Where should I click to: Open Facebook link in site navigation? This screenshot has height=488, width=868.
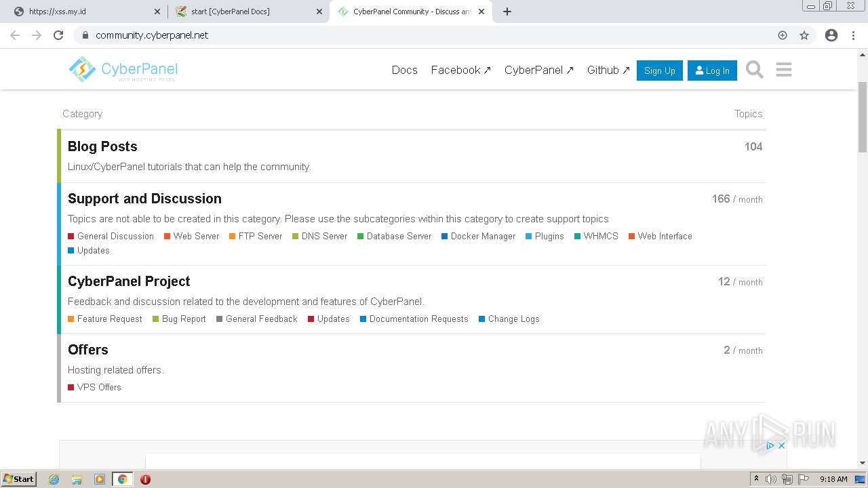pos(461,70)
